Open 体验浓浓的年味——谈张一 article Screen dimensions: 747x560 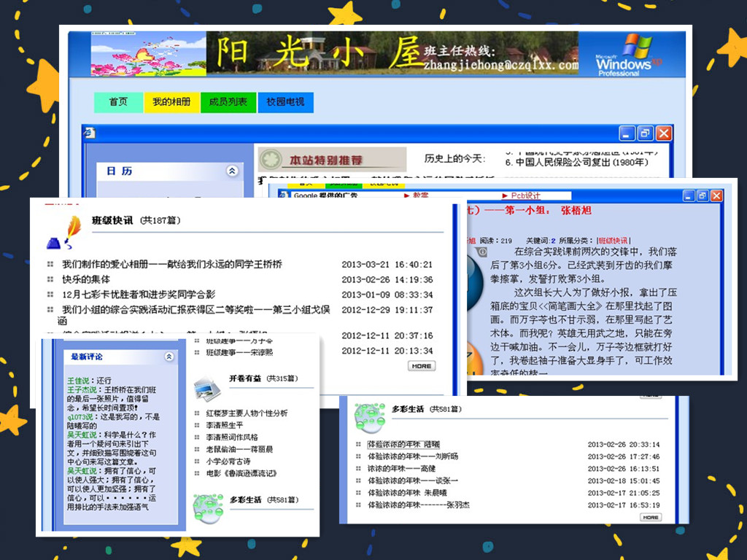point(413,481)
